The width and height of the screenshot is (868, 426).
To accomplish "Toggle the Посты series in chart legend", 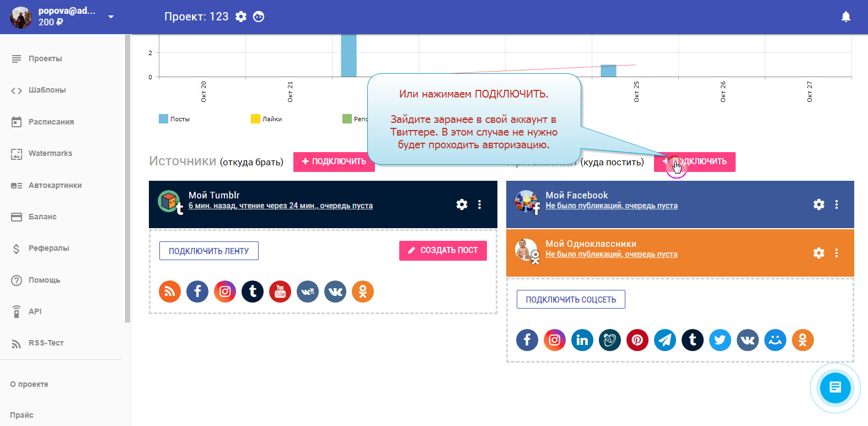I will point(174,119).
